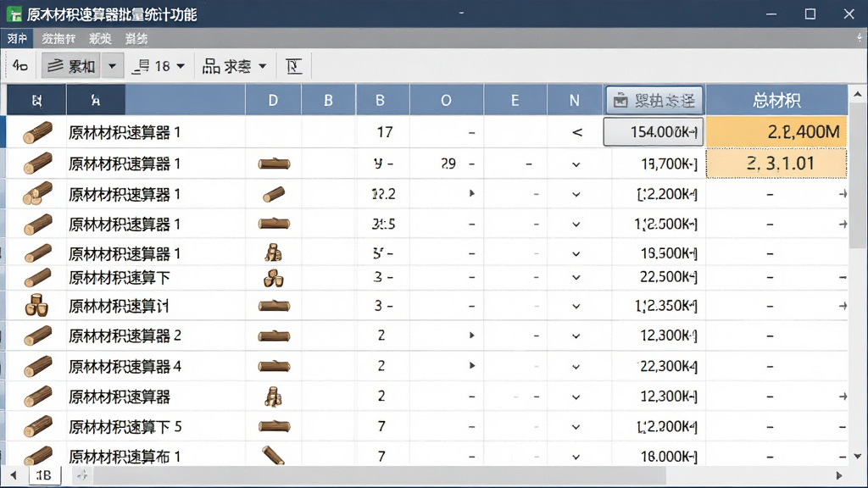Click the header button left of 总材积
Image resolution: width=868 pixels, height=488 pixels.
pyautogui.click(x=654, y=100)
